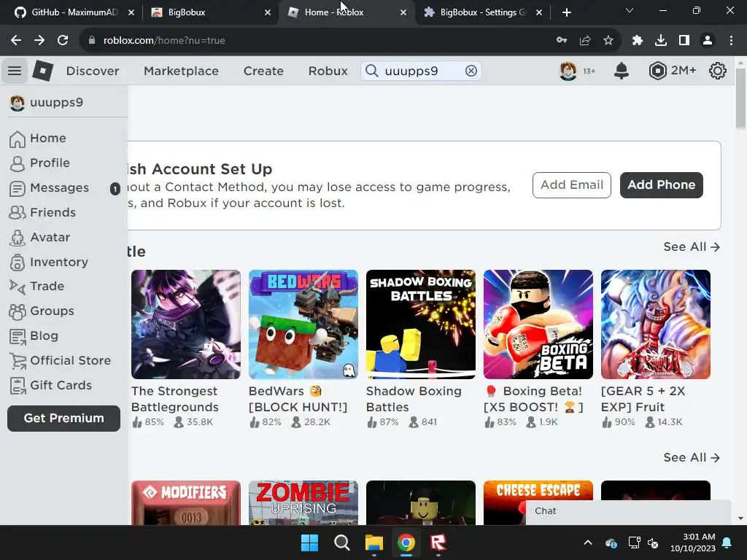Go back in browser history

(16, 41)
